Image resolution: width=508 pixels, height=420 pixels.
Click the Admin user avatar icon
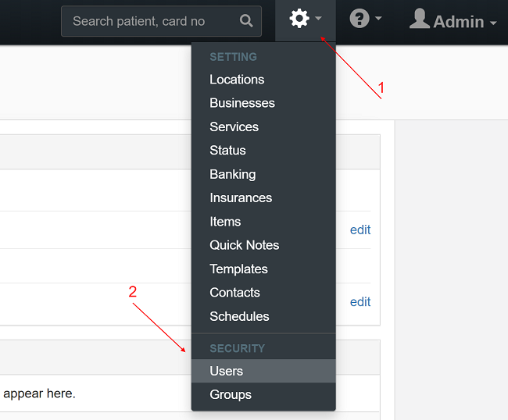tap(420, 20)
